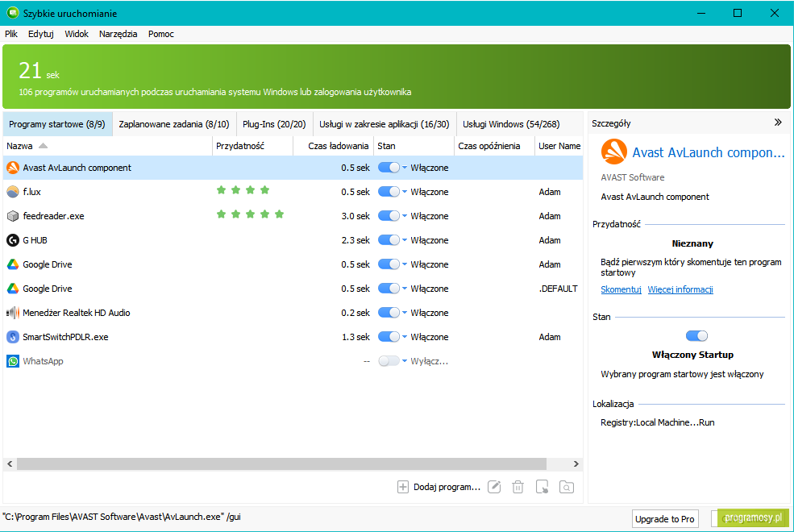The height and width of the screenshot is (532, 794).
Task: Select Programy startowe tab
Action: click(x=57, y=124)
